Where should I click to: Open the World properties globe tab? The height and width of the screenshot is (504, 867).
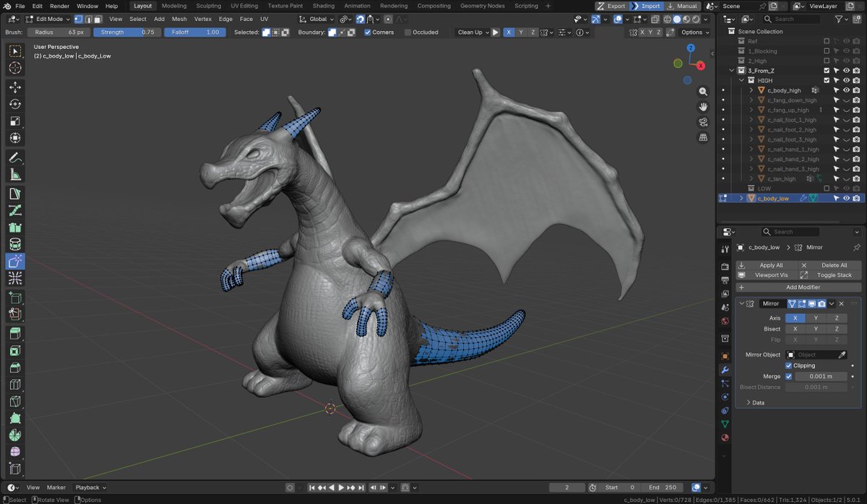[725, 321]
